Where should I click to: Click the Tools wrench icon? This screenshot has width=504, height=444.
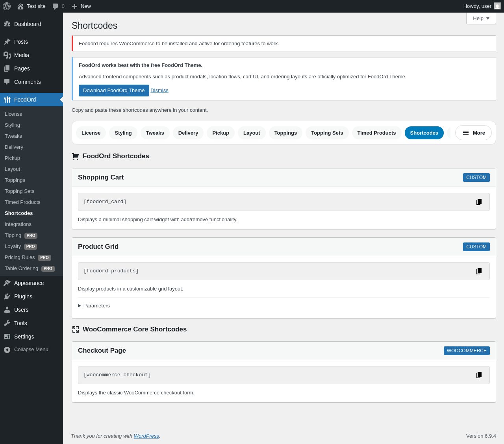(x=7, y=323)
